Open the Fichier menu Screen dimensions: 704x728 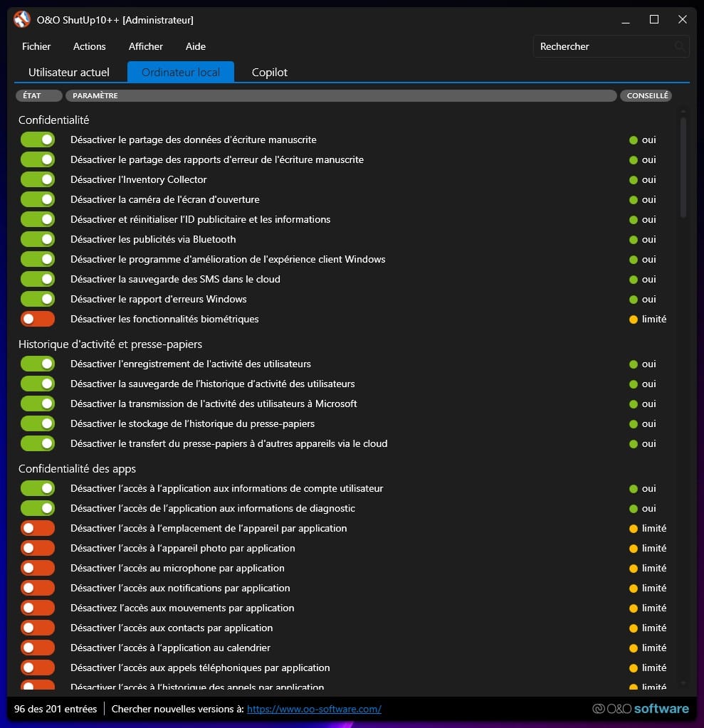click(x=36, y=46)
